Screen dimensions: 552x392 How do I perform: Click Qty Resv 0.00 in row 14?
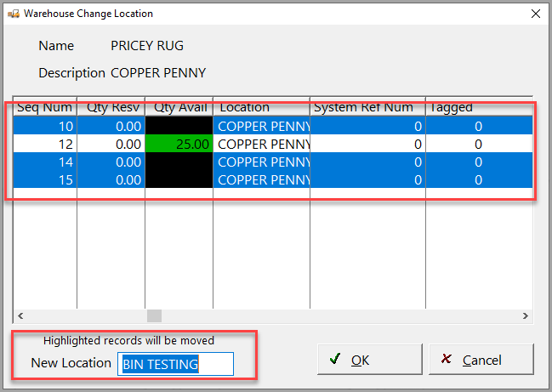[111, 162]
